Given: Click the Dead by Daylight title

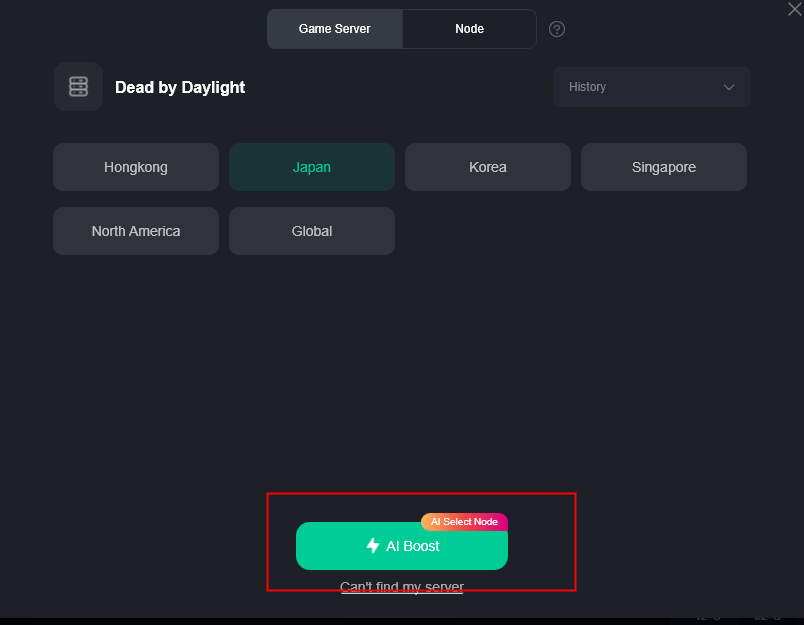Looking at the screenshot, I should (x=180, y=87).
